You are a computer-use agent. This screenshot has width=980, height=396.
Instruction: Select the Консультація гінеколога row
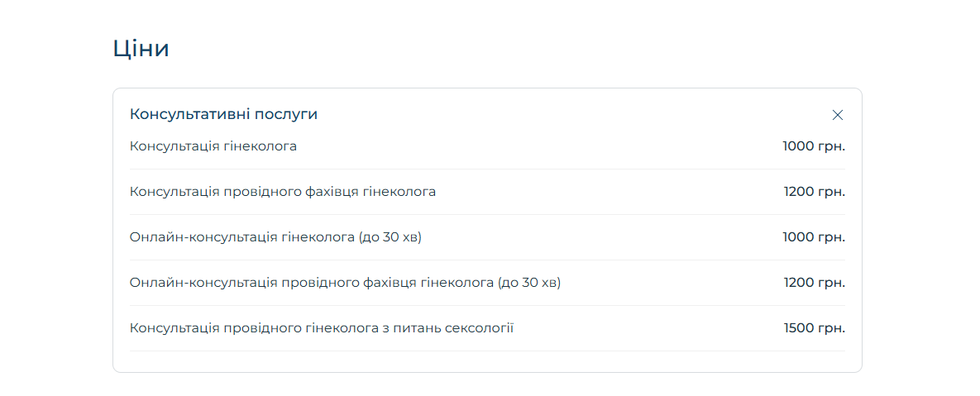click(x=487, y=146)
